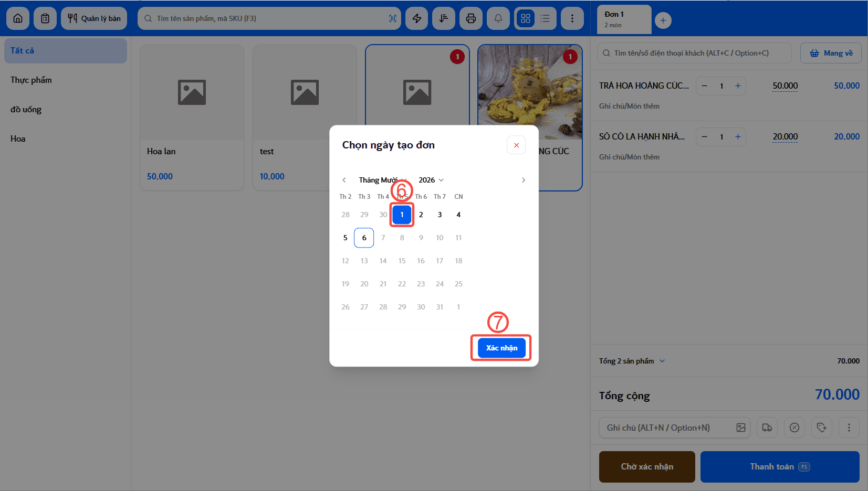Switch to grid view layout
This screenshot has height=491, width=868.
526,18
